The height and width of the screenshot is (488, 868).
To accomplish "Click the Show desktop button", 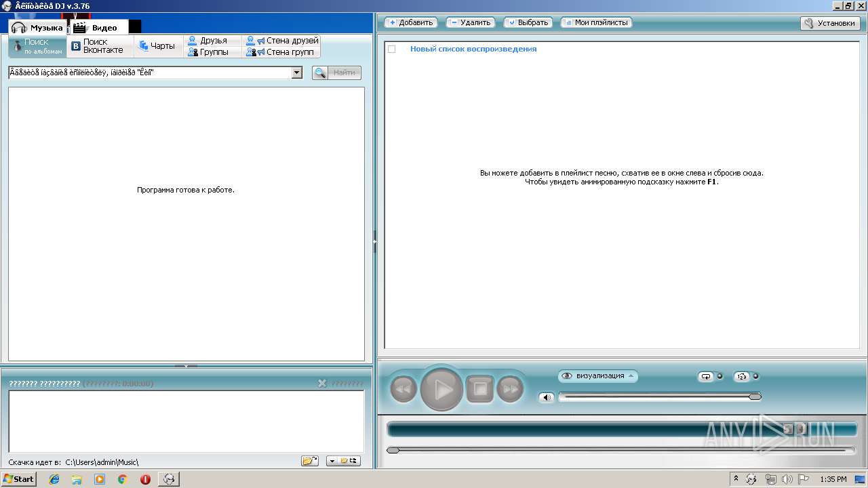I will 861,479.
